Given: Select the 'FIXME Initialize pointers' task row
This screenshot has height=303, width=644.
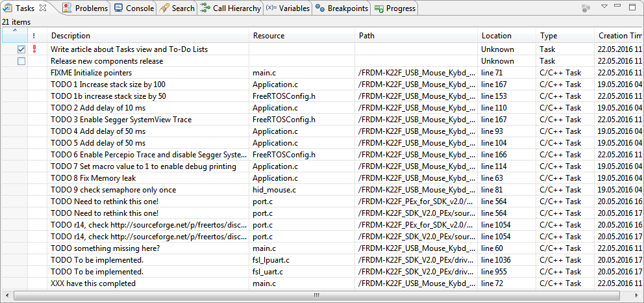Looking at the screenshot, I should click(x=91, y=73).
